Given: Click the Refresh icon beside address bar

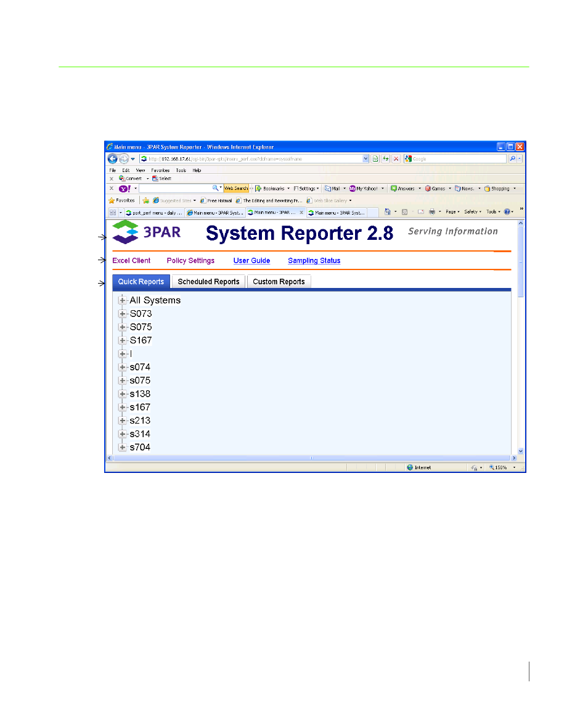Looking at the screenshot, I should (x=386, y=158).
